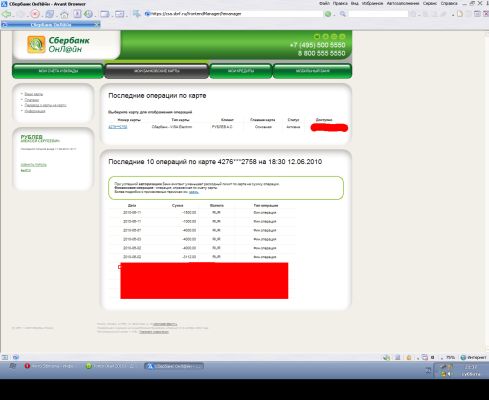Close the Сбербанк ОнЛ@йн browser tab
Image resolution: width=489 pixels, height=400 pixels.
coord(97,25)
